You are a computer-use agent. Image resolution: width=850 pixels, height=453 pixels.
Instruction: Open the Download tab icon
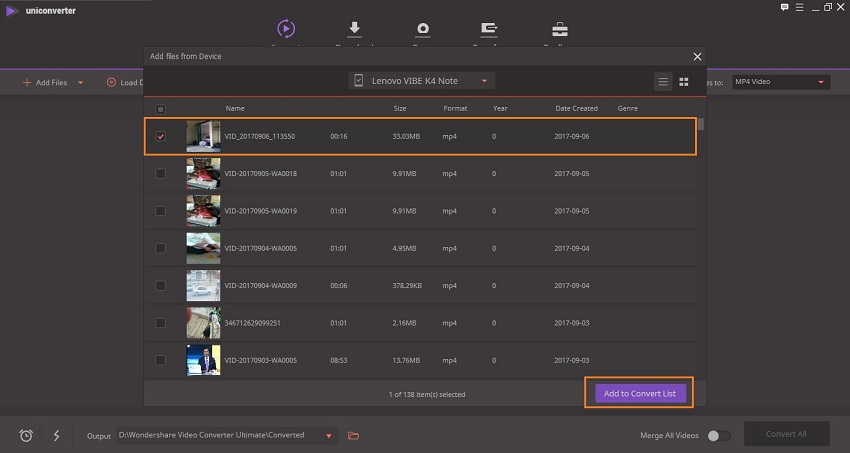click(355, 29)
